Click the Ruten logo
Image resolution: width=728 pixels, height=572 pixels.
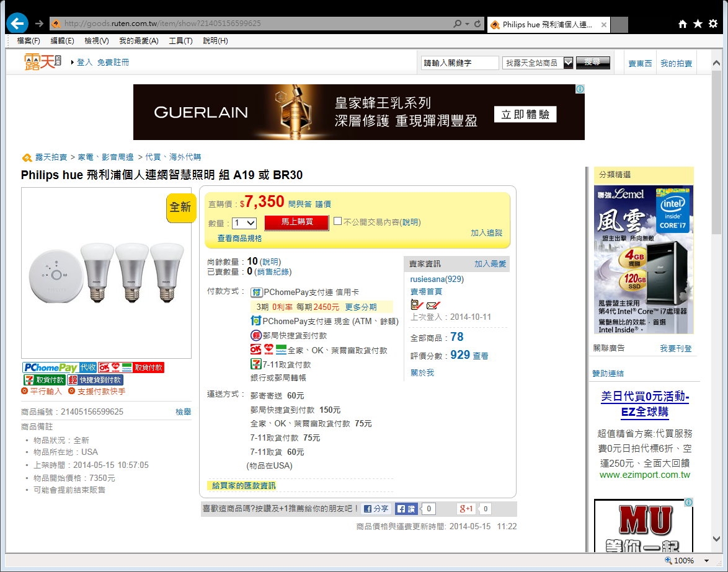click(43, 62)
